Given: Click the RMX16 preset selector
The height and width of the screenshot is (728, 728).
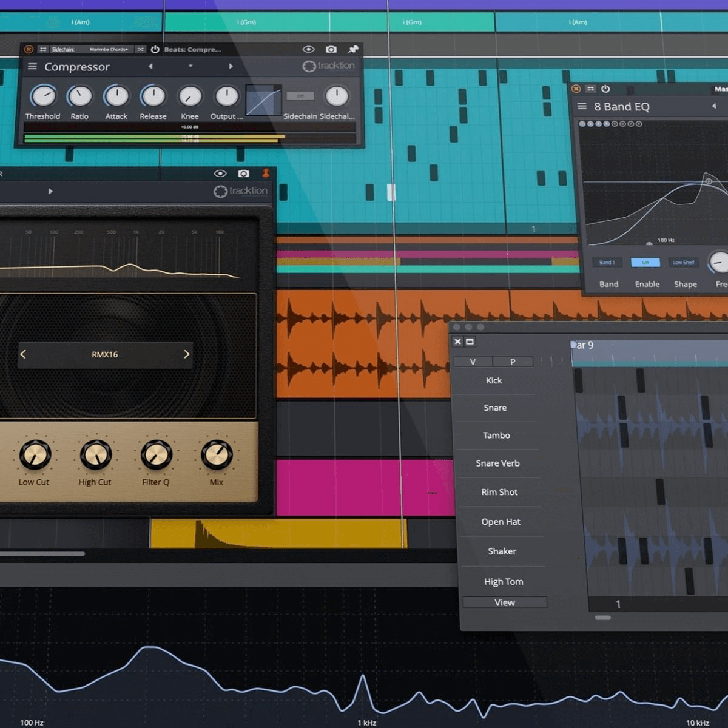Looking at the screenshot, I should point(104,354).
